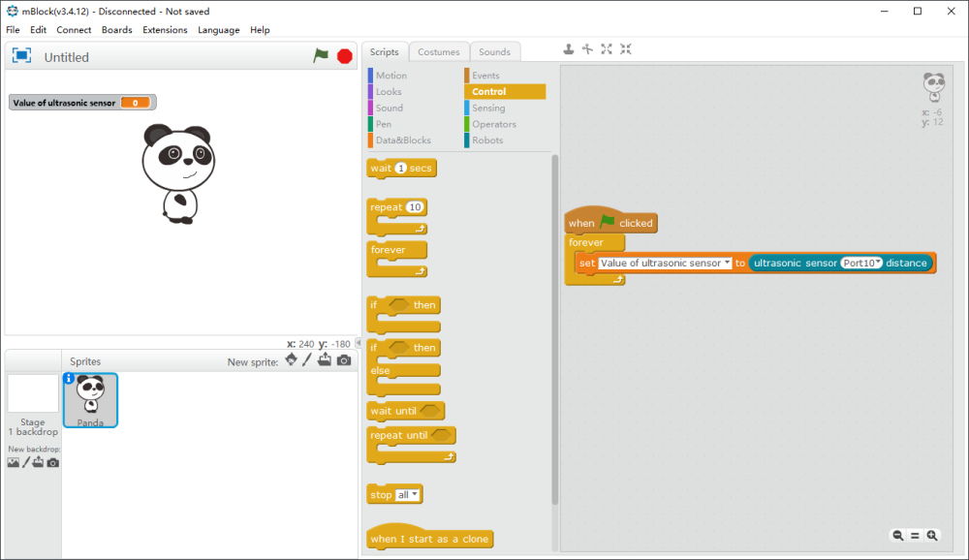Viewport: 969px width, 560px height.
Task: Open the Boards menu
Action: [117, 30]
